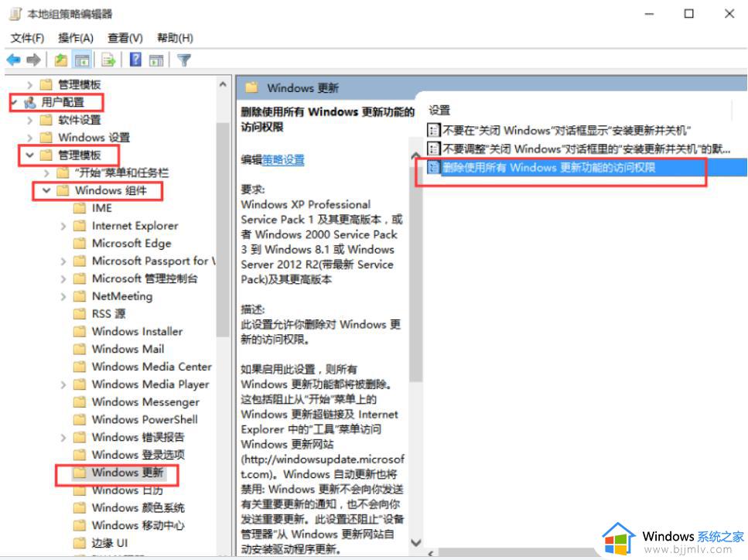Expand the Windows 设置 node
The image size is (748, 560).
30,138
